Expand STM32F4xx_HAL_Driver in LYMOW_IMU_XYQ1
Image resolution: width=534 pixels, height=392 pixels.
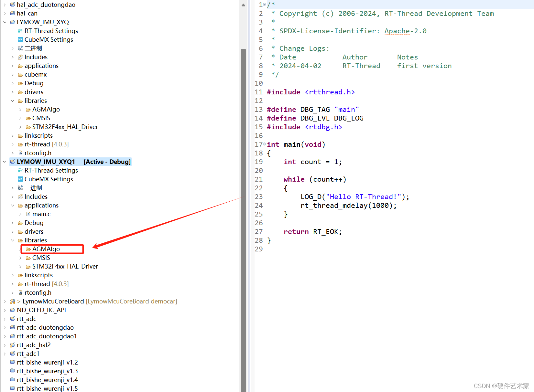(x=20, y=267)
